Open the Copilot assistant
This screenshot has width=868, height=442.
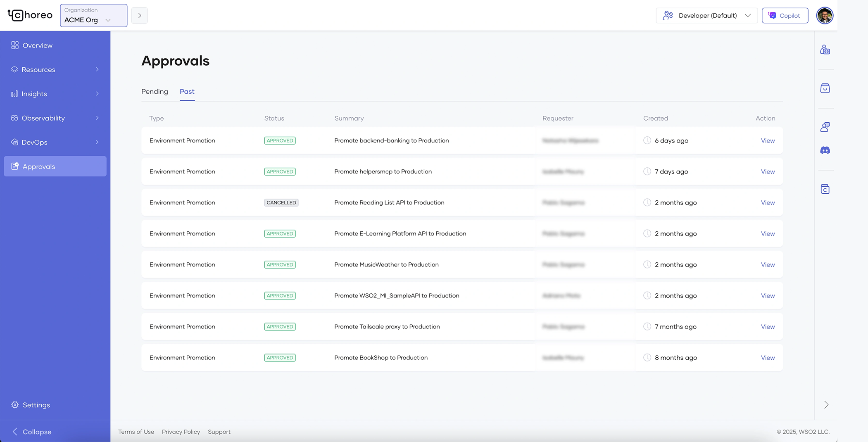click(785, 15)
